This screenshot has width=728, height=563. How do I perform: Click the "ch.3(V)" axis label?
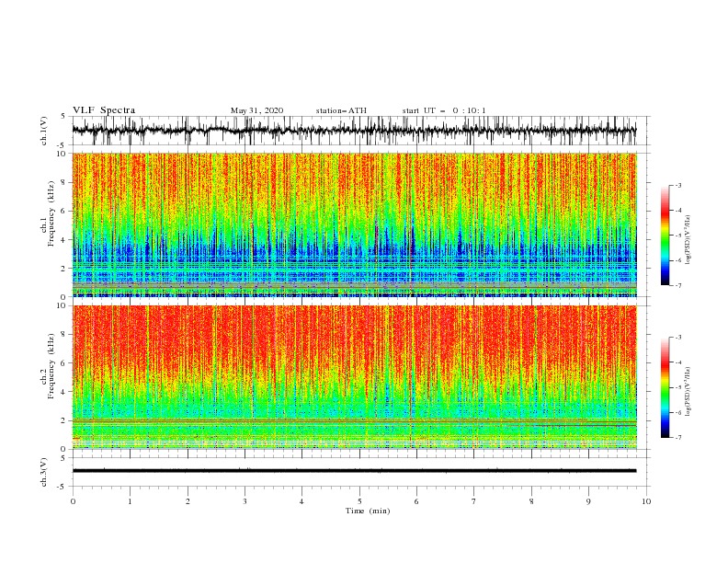coord(44,472)
